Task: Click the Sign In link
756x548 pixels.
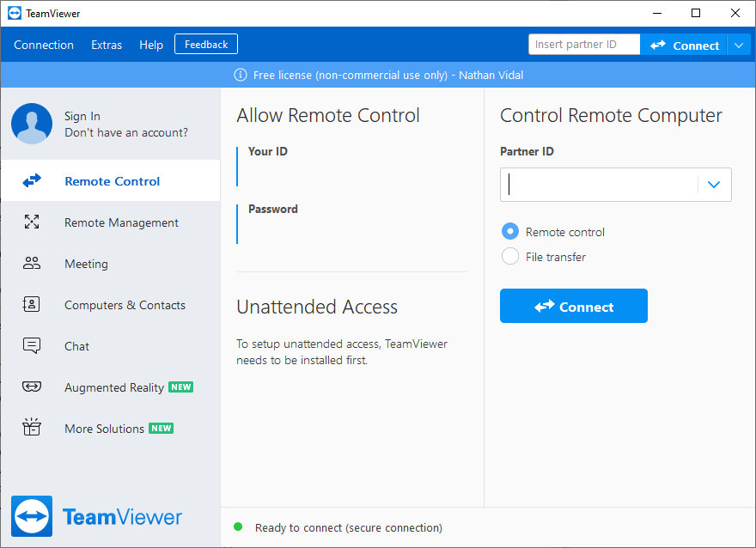Action: (x=82, y=116)
